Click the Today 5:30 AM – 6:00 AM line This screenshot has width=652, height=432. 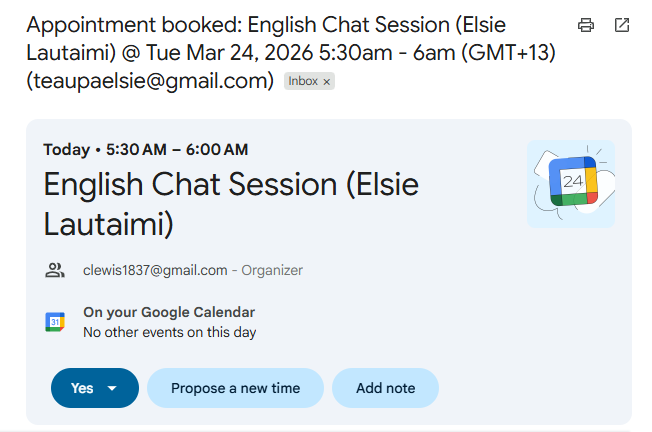[146, 150]
